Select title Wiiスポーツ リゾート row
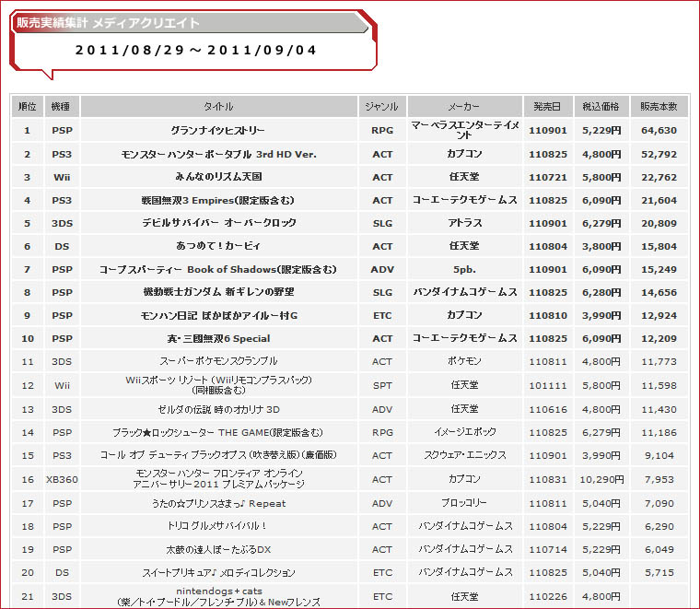The height and width of the screenshot is (609, 700). 219,385
